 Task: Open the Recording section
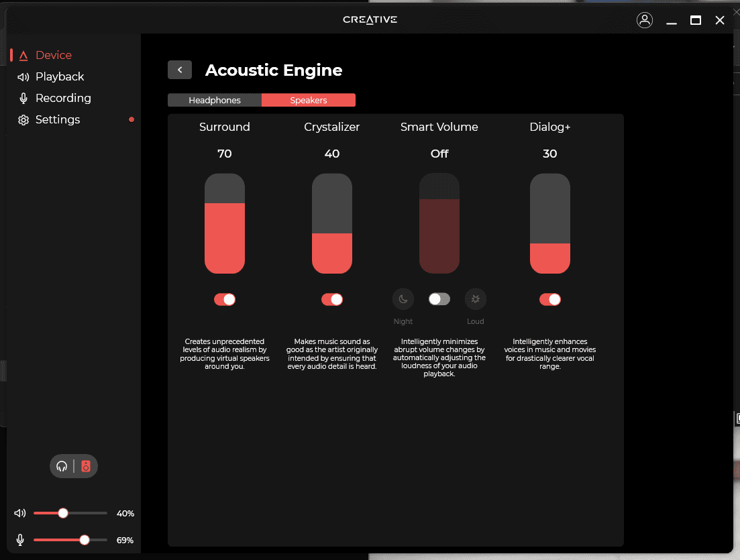tap(63, 98)
